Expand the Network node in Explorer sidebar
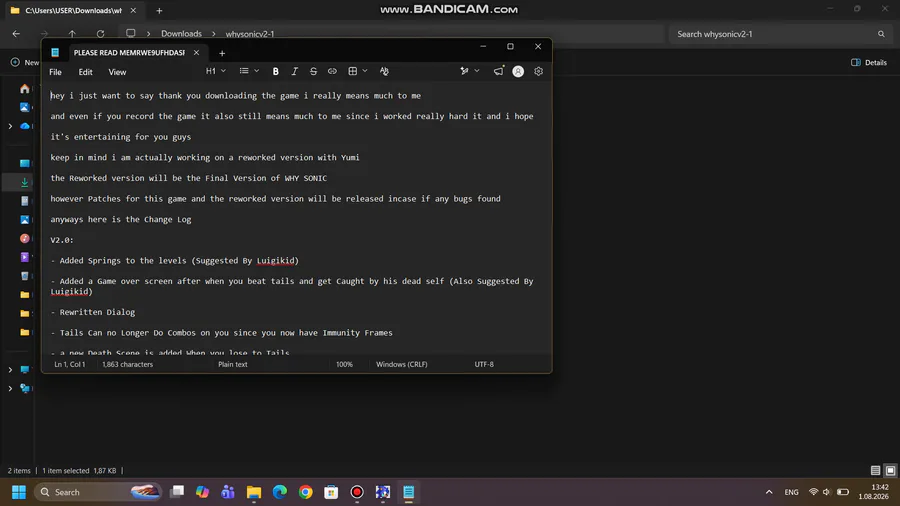The width and height of the screenshot is (900, 506). coord(10,388)
